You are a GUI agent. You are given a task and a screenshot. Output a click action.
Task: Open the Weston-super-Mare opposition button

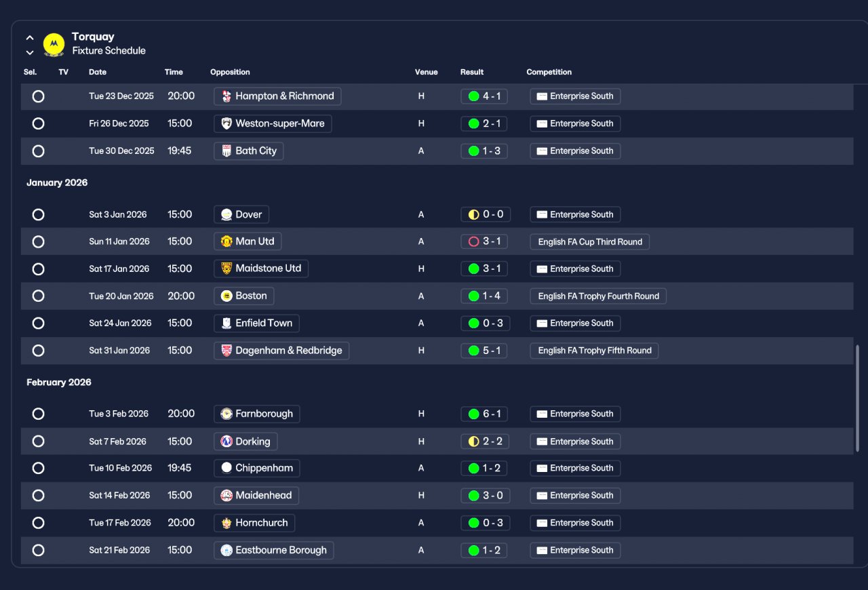[273, 124]
